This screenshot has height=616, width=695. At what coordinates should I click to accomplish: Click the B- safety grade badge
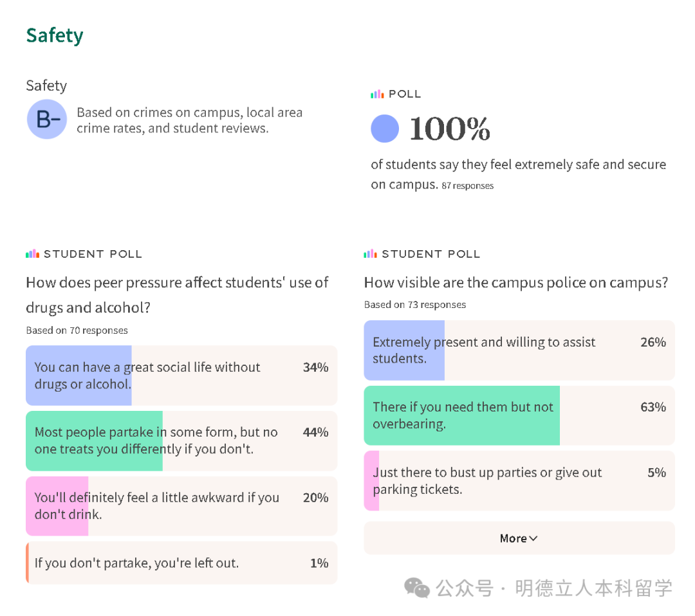(x=46, y=120)
